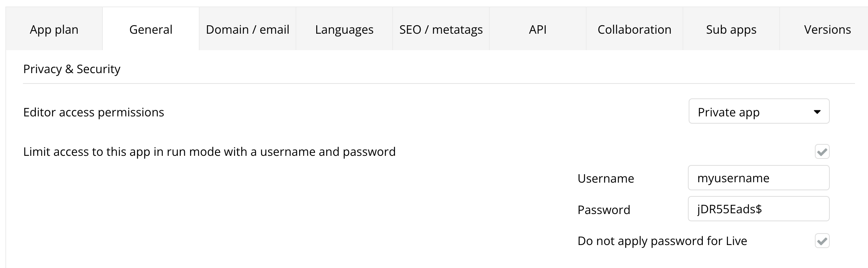This screenshot has height=268, width=868.
Task: Expand the Private app dropdown
Action: coord(749,111)
